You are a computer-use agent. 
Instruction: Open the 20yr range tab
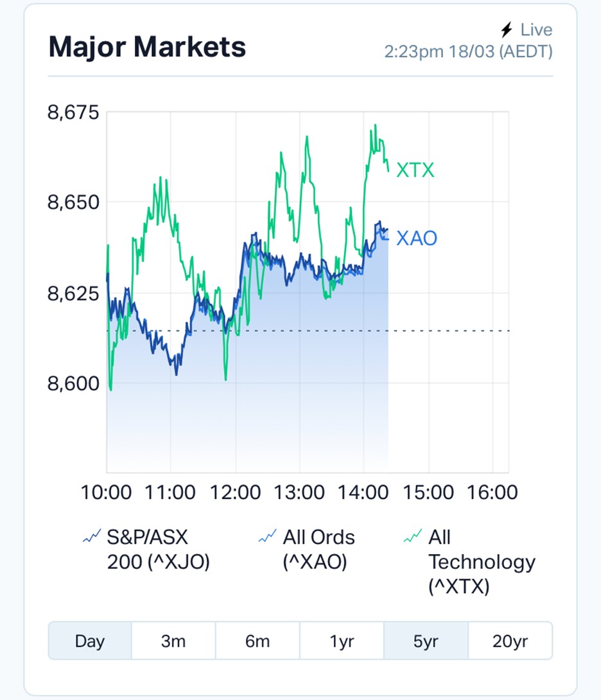pyautogui.click(x=510, y=641)
